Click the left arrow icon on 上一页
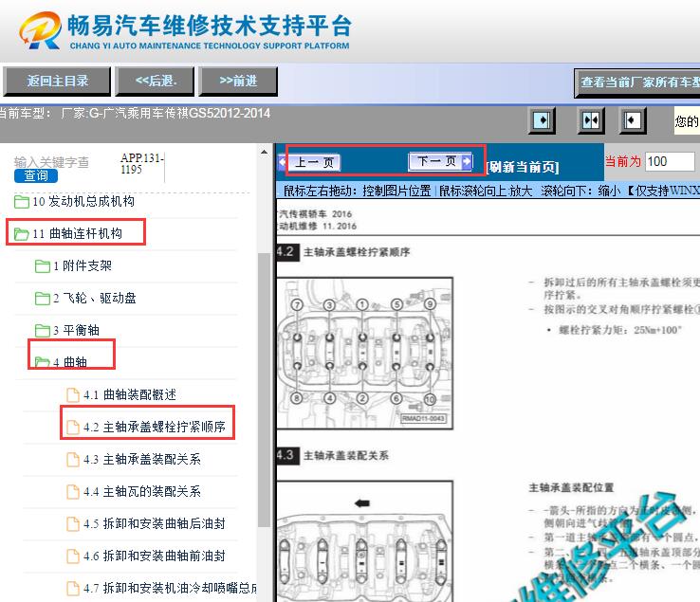The height and width of the screenshot is (602, 700). pyautogui.click(x=283, y=162)
